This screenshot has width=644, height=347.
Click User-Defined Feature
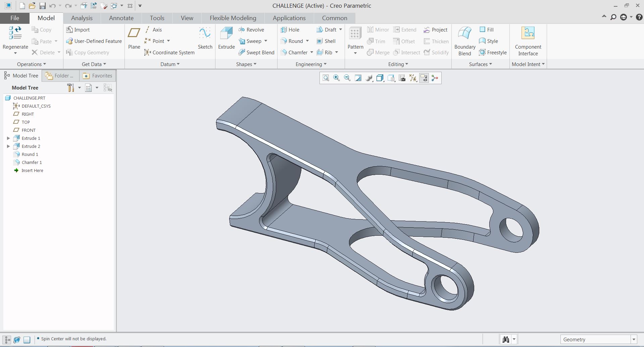click(94, 41)
